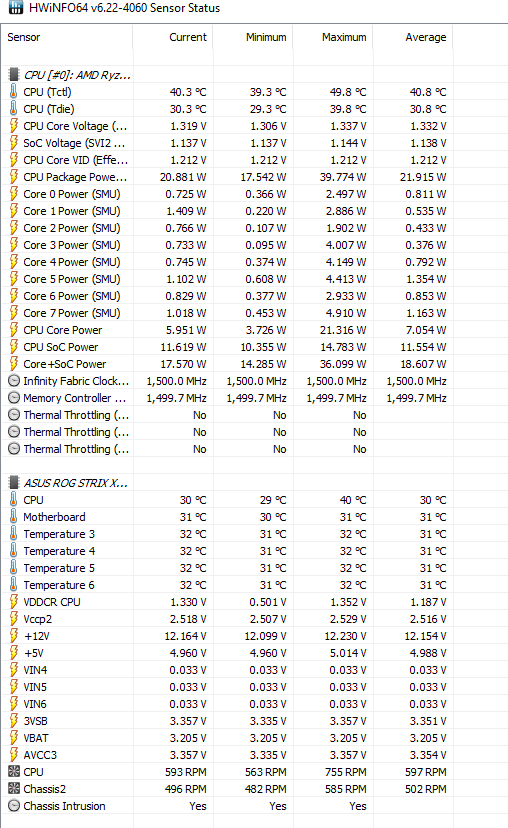Select the Temperature 5 row label
Image resolution: width=508 pixels, height=828 pixels.
pos(59,568)
